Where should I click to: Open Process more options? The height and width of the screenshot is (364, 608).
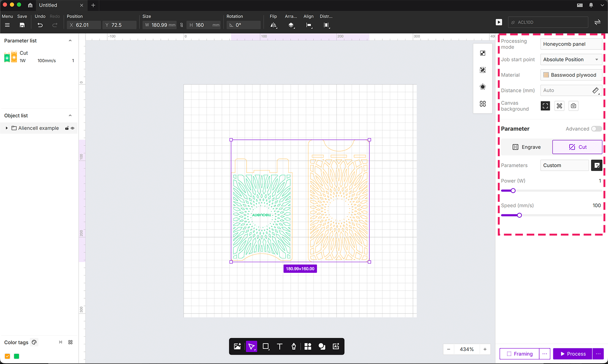pos(598,354)
